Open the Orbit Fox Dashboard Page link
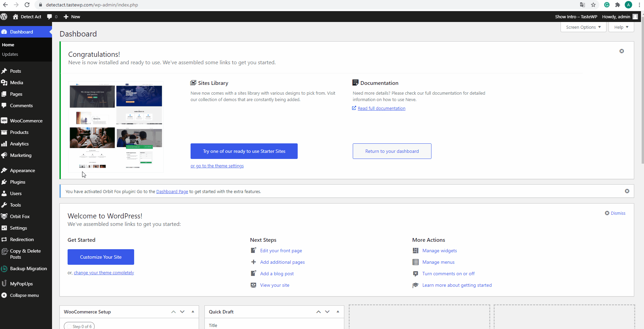 click(x=172, y=191)
